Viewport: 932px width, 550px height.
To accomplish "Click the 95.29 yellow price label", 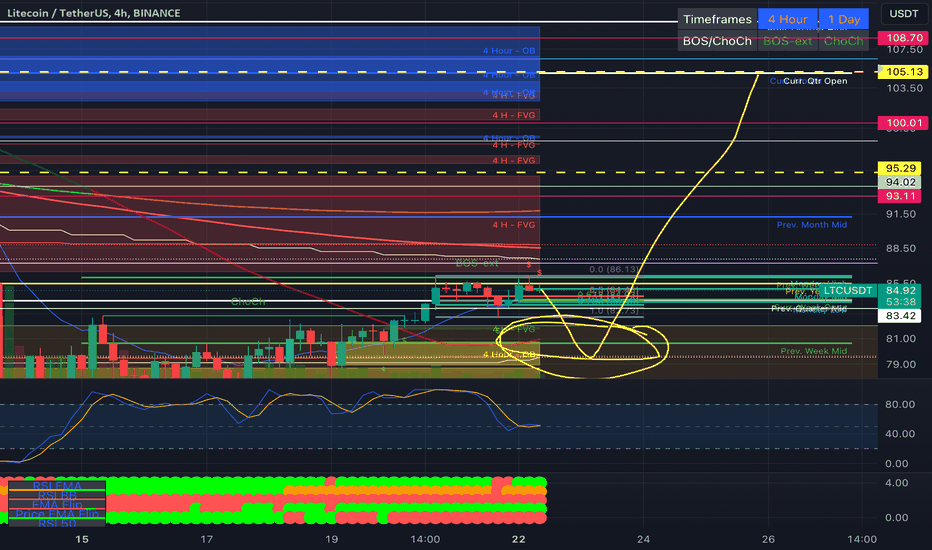I will (900, 168).
